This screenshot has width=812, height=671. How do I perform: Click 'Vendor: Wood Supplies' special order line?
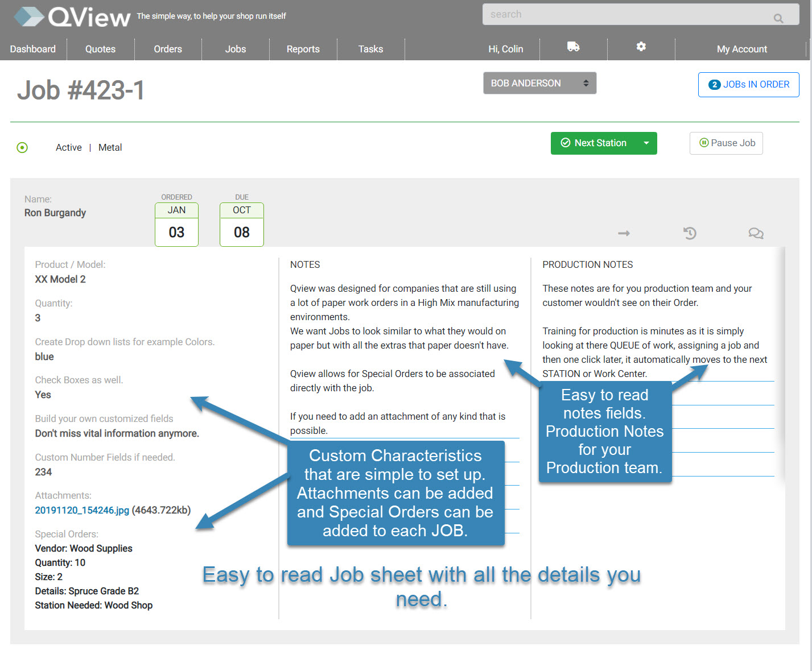(84, 548)
